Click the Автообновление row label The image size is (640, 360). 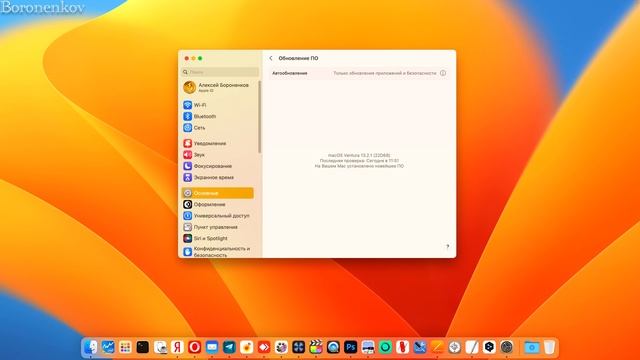pyautogui.click(x=289, y=73)
